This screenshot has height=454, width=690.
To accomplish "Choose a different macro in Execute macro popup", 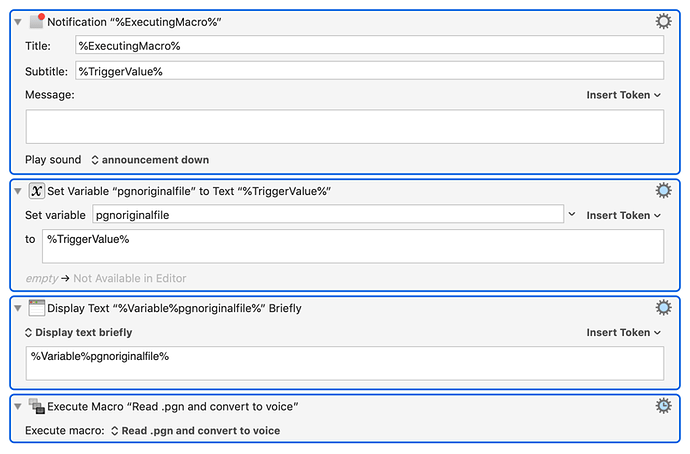I will [195, 431].
